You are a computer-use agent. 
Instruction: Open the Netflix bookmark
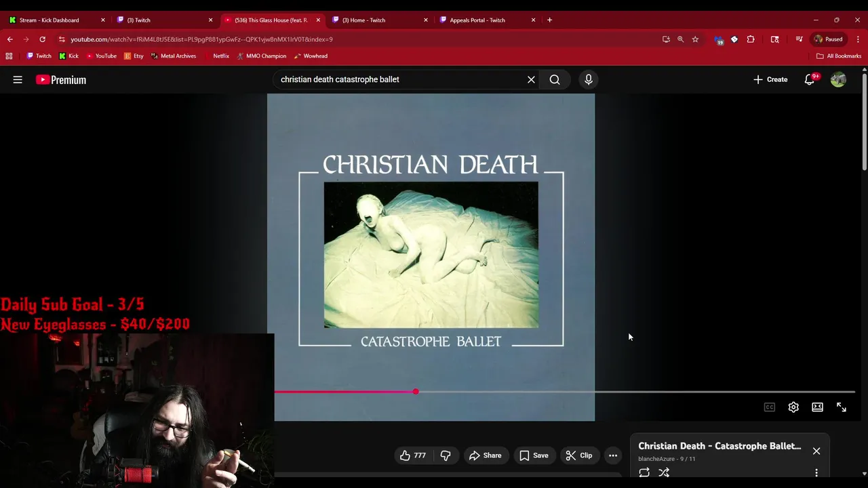pos(217,56)
